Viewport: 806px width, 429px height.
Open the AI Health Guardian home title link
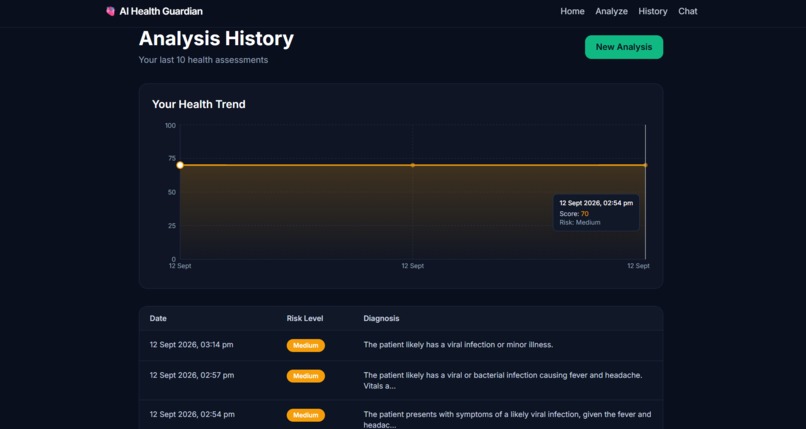161,11
